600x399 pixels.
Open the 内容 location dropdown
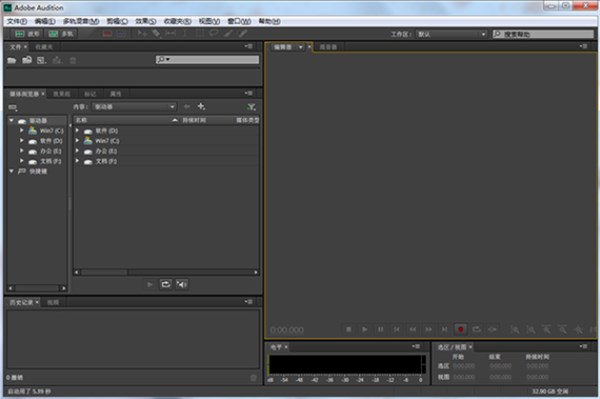pos(134,107)
